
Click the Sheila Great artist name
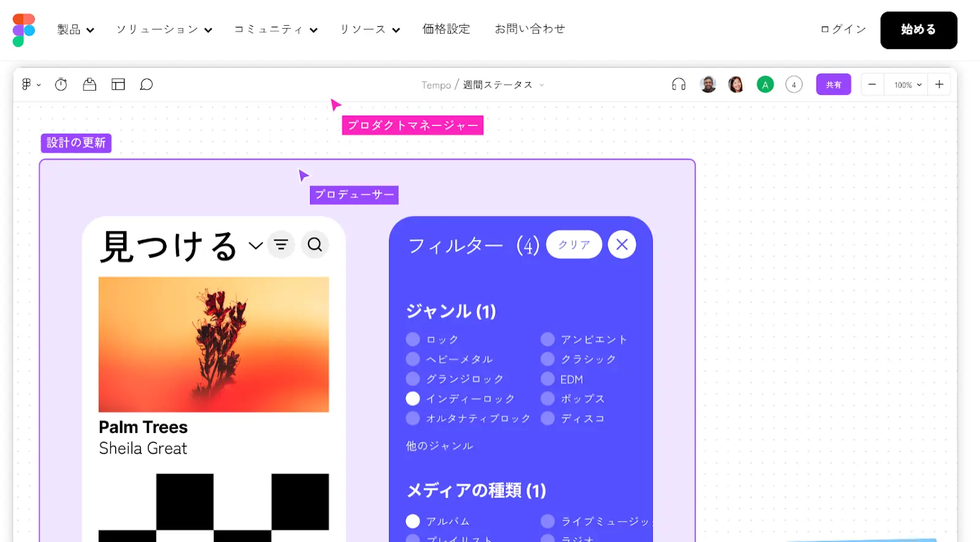(x=143, y=448)
